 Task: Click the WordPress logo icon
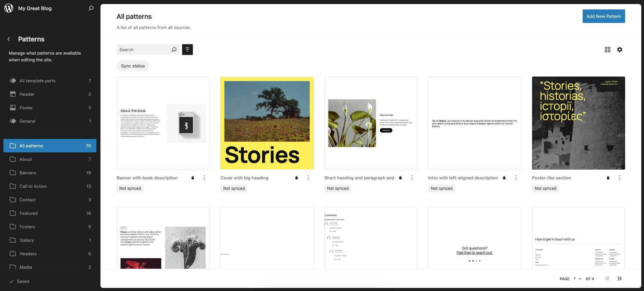9,8
